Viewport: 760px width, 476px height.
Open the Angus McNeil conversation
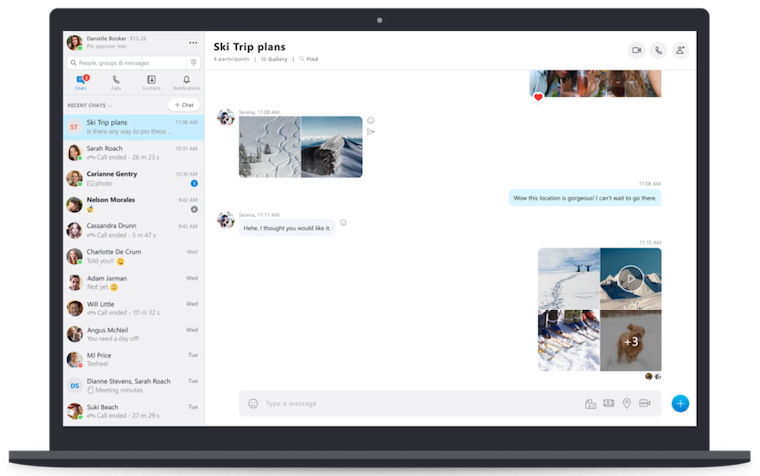click(x=133, y=334)
